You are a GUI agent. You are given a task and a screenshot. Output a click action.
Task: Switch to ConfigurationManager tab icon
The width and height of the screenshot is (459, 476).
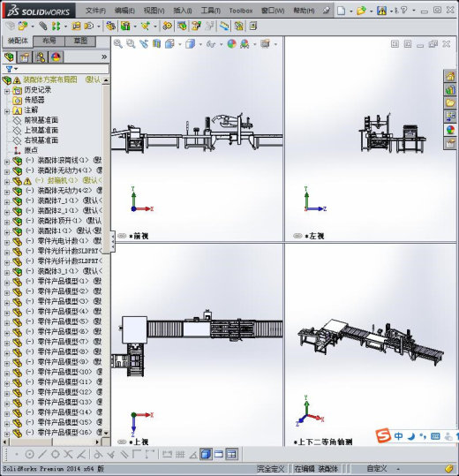(x=41, y=57)
